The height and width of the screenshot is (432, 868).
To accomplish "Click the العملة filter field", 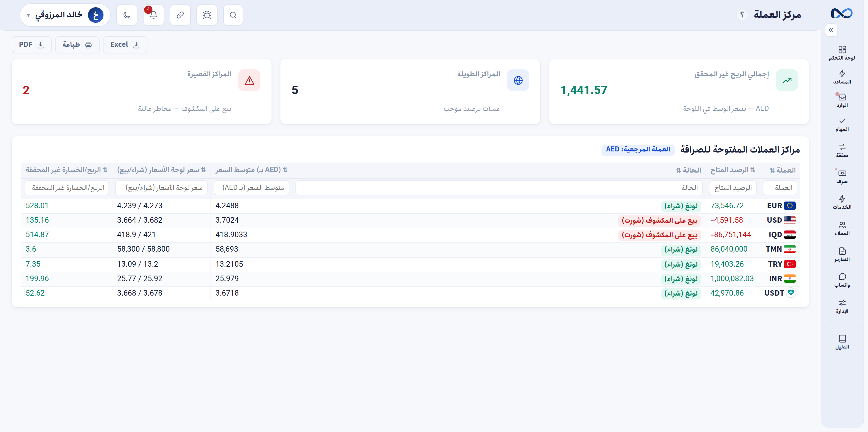I will 780,188.
